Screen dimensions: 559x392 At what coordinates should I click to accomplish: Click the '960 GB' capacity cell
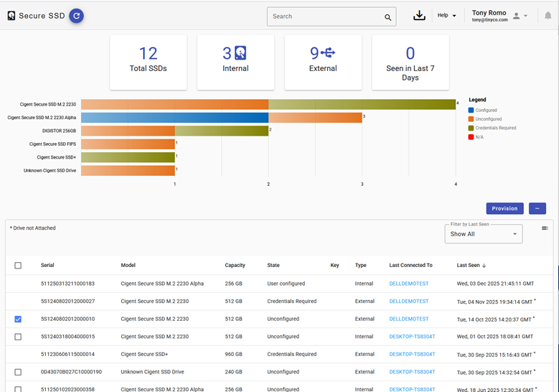(x=233, y=354)
